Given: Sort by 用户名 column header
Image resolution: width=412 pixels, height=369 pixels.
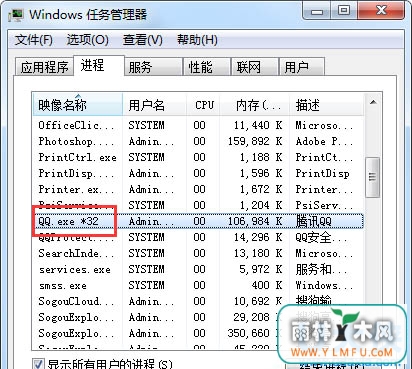Looking at the screenshot, I should tap(154, 105).
